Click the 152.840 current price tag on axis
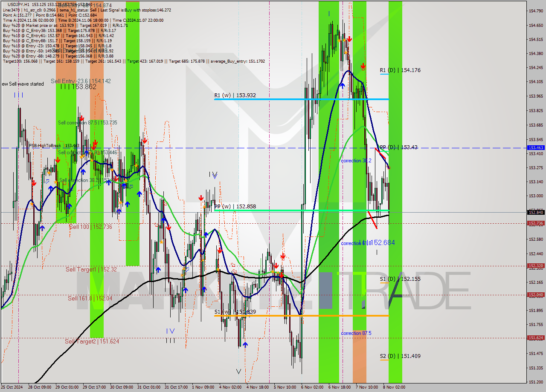Viewport: 546px width, 392px height. click(536, 212)
